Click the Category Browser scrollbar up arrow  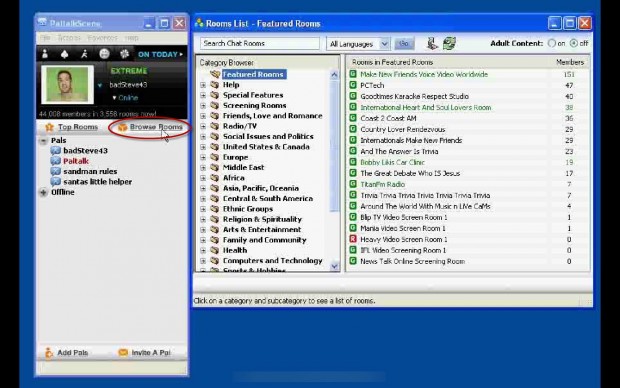click(x=334, y=75)
